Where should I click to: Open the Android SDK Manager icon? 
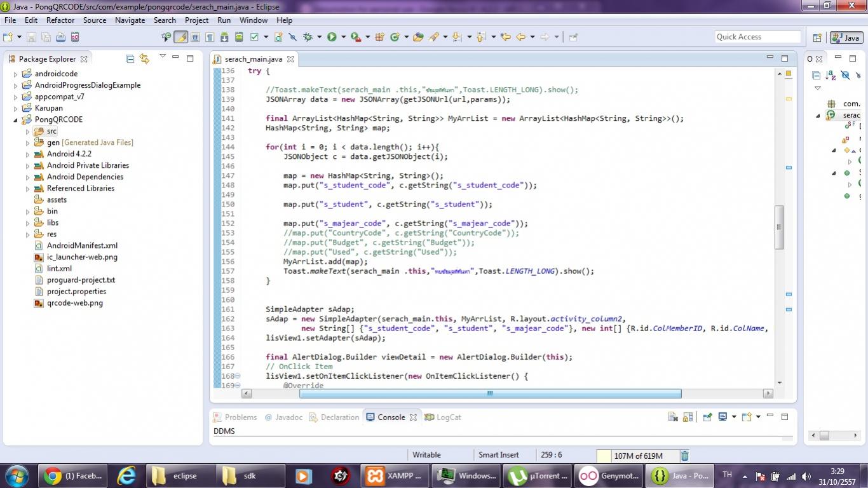[x=224, y=37]
